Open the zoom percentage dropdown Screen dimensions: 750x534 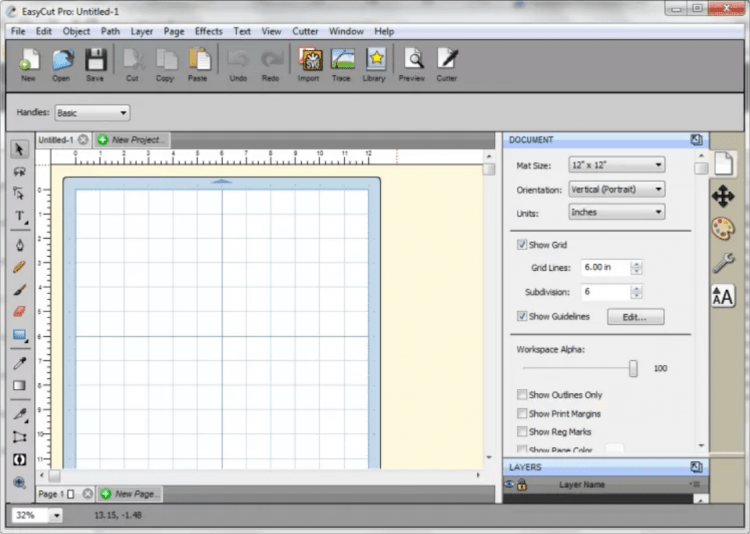[x=56, y=515]
